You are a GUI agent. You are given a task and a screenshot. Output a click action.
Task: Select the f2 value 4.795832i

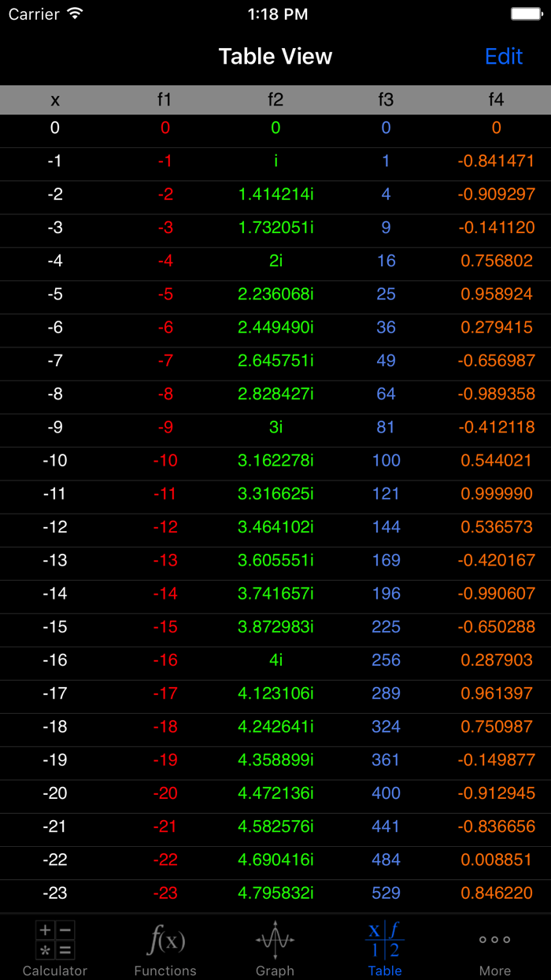[275, 893]
